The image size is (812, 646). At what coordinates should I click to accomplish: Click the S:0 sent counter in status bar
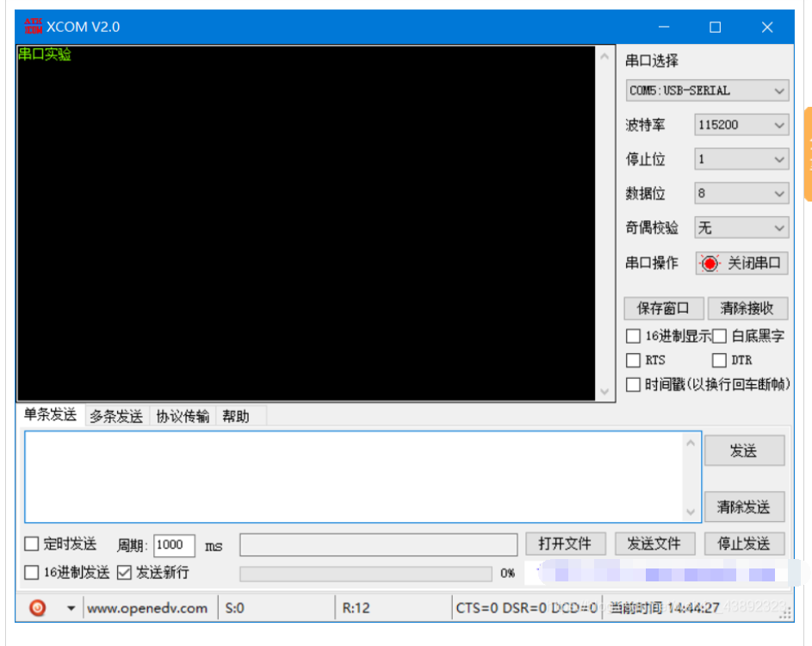pos(234,608)
